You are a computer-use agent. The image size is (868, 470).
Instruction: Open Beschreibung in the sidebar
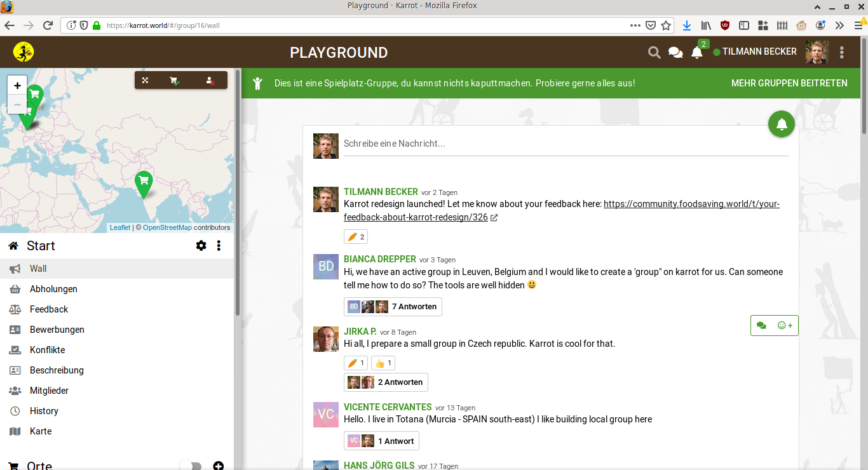[x=117, y=370]
